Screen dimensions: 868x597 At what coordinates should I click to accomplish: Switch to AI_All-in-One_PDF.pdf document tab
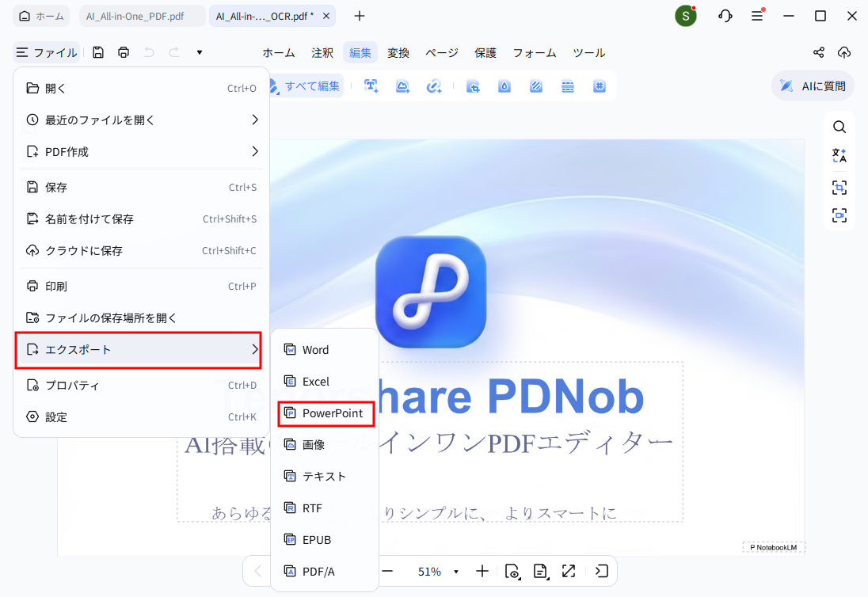(x=143, y=16)
